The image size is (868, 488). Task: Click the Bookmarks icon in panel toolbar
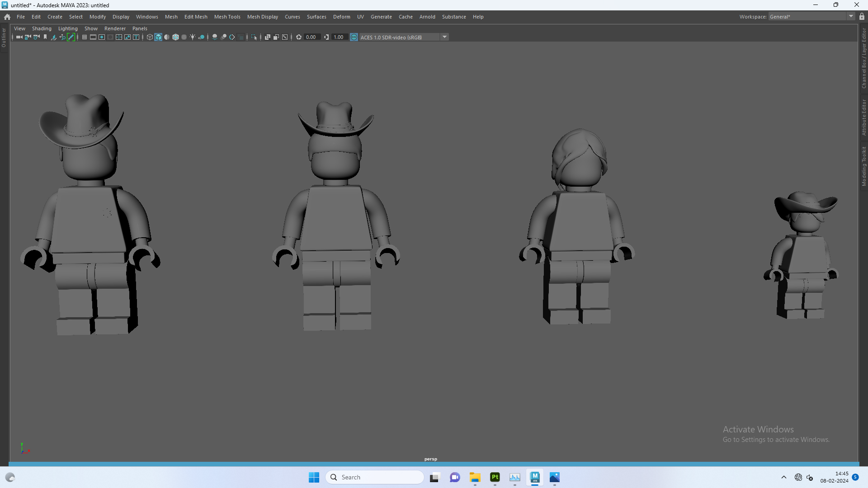pos(45,37)
